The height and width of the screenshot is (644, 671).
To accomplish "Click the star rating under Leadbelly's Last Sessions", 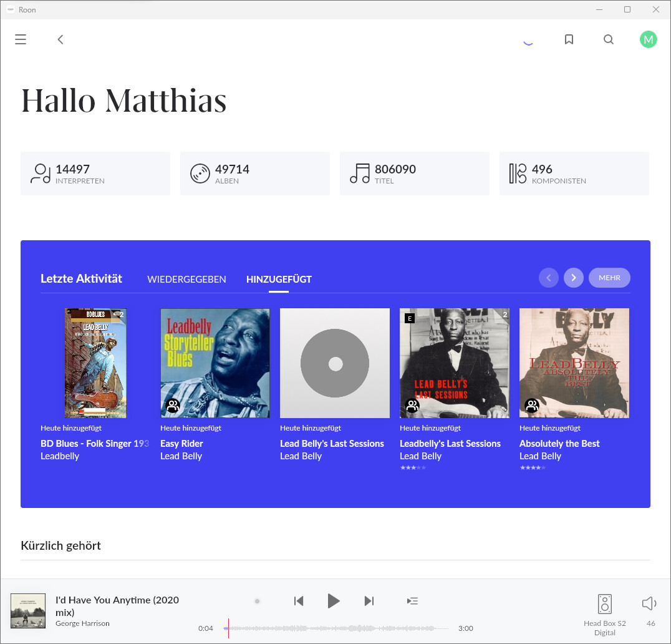I will click(413, 467).
